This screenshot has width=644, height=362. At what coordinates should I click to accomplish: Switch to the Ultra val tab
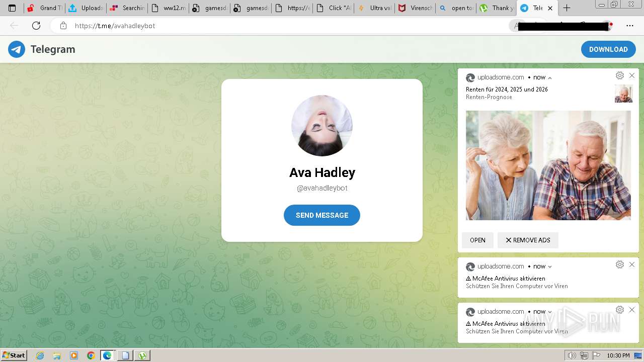pos(375,8)
